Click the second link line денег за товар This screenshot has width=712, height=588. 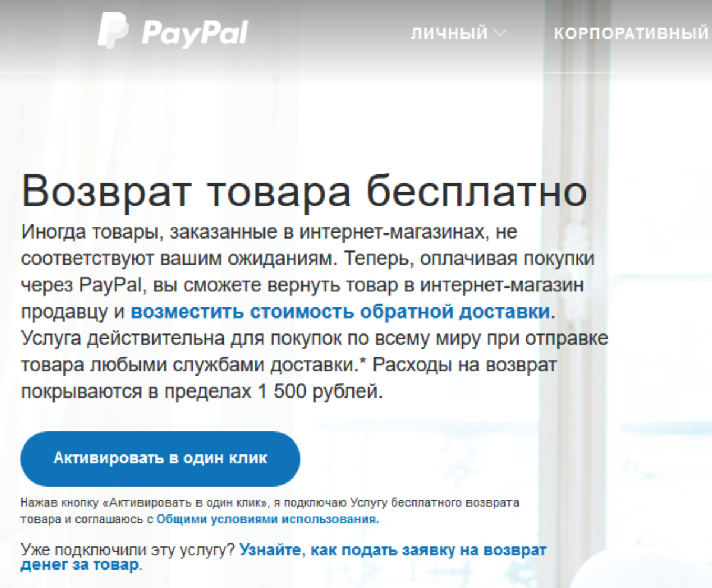point(80,564)
